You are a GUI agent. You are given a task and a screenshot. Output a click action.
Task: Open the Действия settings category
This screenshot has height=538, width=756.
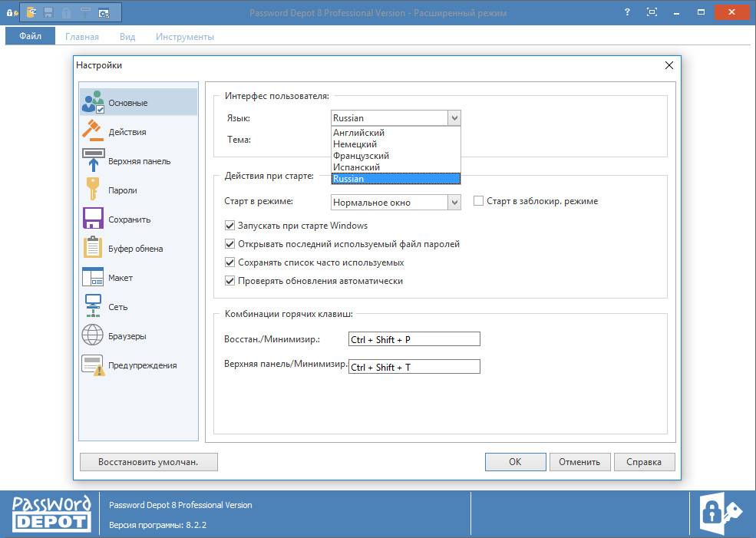coord(138,131)
